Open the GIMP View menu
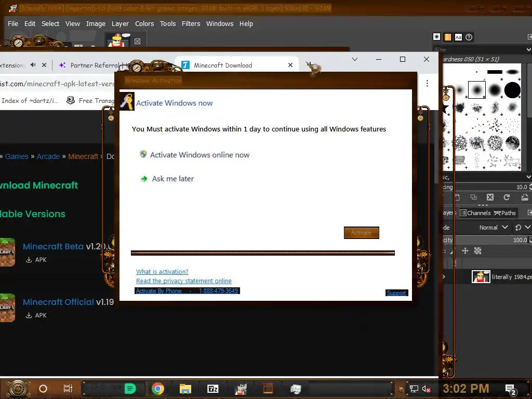 (73, 23)
